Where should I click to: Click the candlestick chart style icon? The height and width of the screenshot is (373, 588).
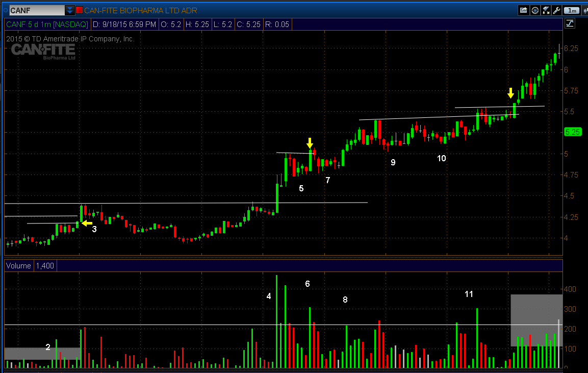tap(585, 11)
